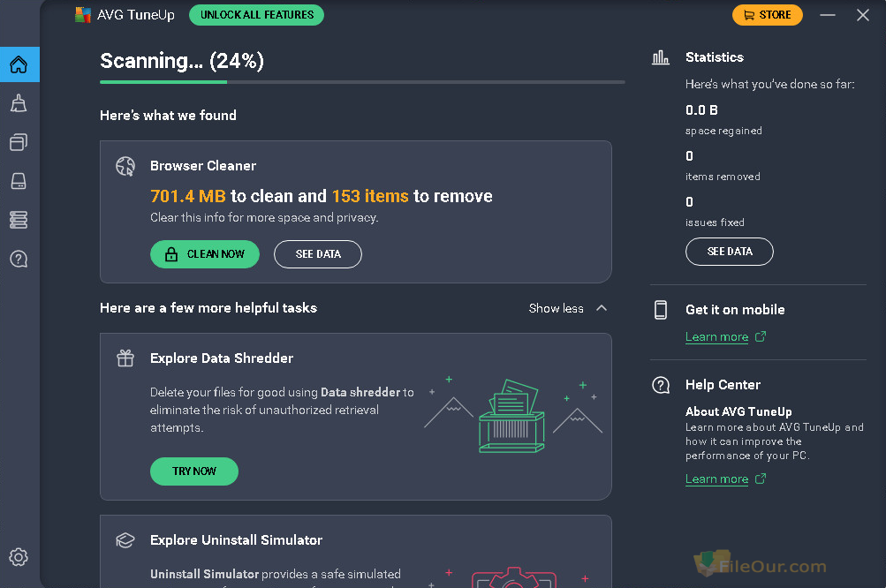
Task: Open Settings via the gear icon
Action: pos(19,557)
